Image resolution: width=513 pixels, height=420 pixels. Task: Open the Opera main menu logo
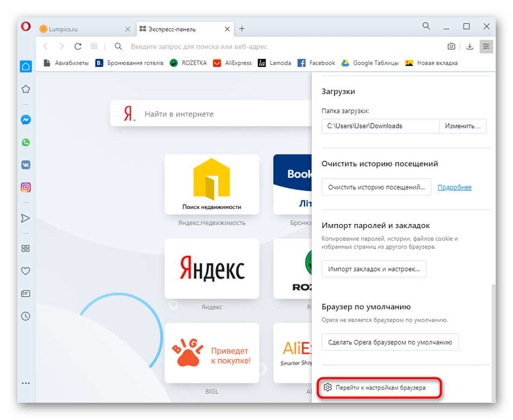26,26
